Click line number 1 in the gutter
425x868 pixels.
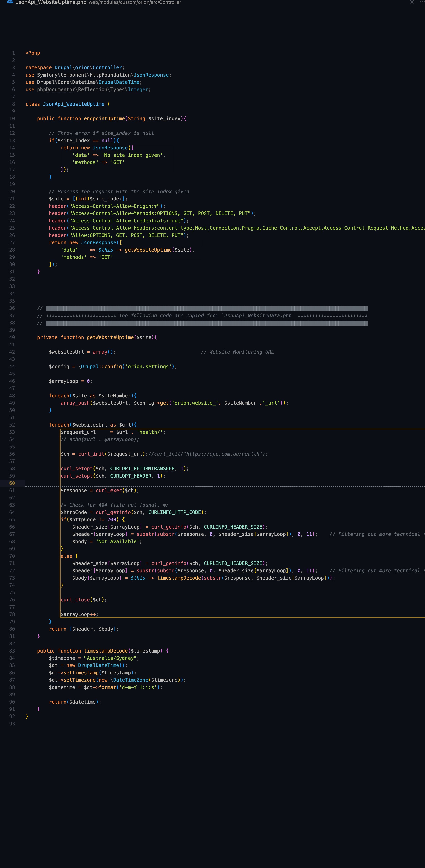(14, 53)
